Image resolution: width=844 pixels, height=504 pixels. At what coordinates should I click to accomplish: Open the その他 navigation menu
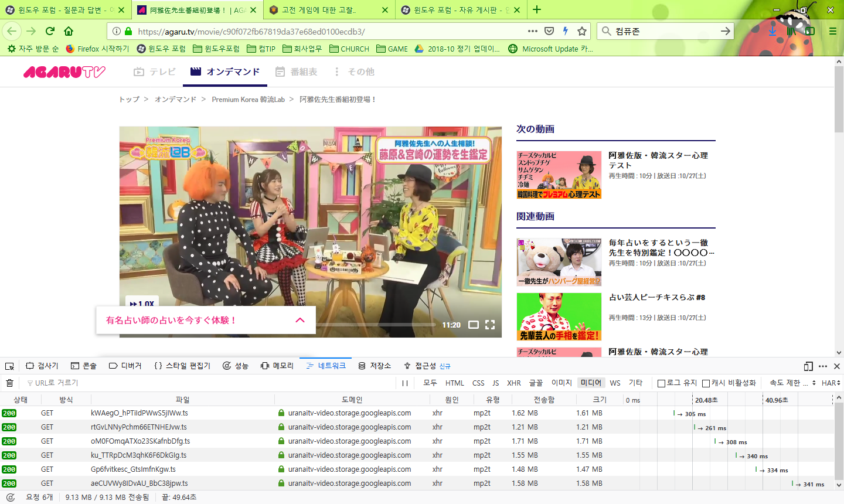(x=354, y=71)
